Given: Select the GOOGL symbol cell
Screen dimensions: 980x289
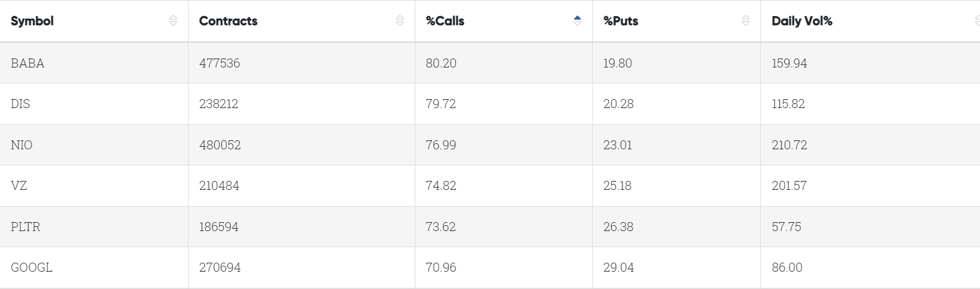Looking at the screenshot, I should [32, 268].
